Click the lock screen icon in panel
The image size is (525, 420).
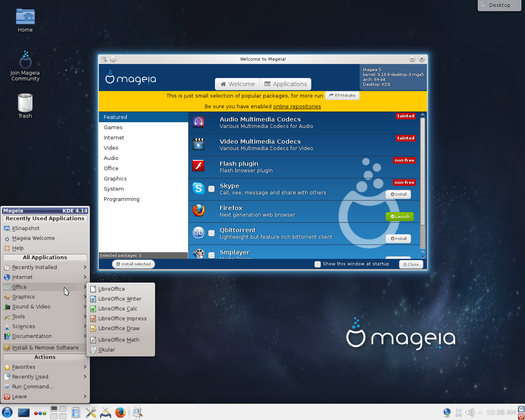pos(521,409)
